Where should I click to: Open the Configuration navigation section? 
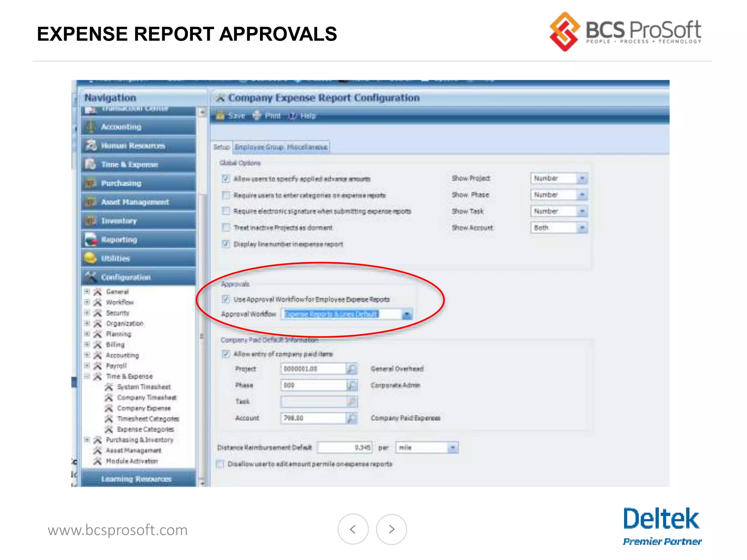coord(138,277)
